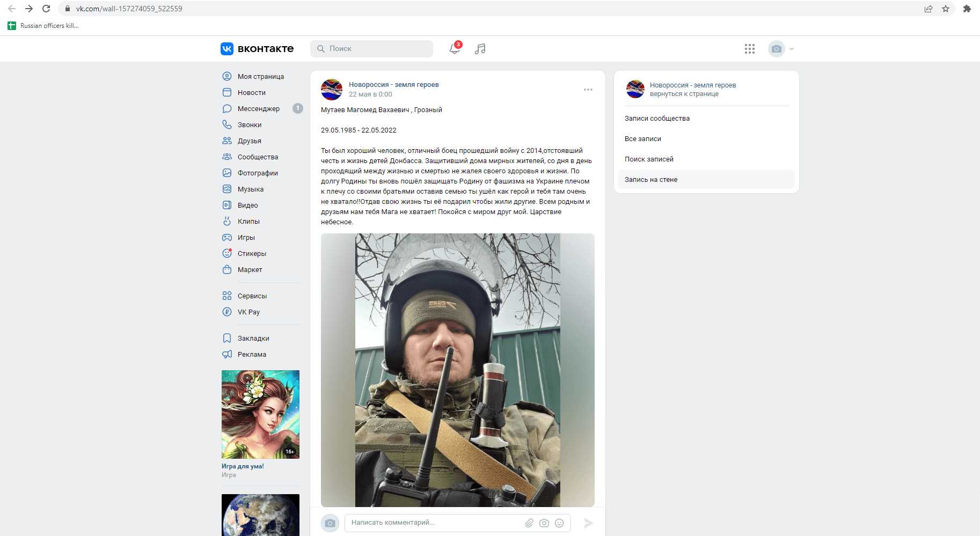Open the post's three-dots options menu
This screenshot has height=536, width=980.
pyautogui.click(x=588, y=90)
